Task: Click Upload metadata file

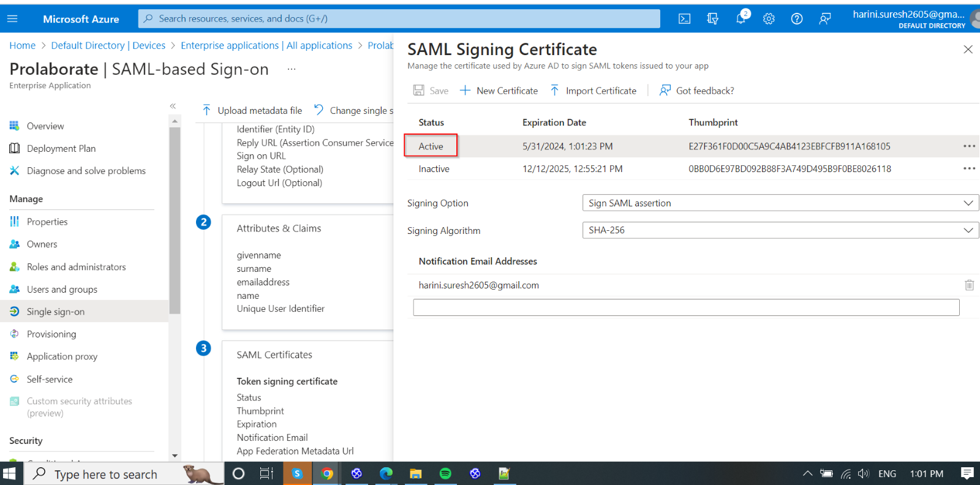Action: click(252, 110)
